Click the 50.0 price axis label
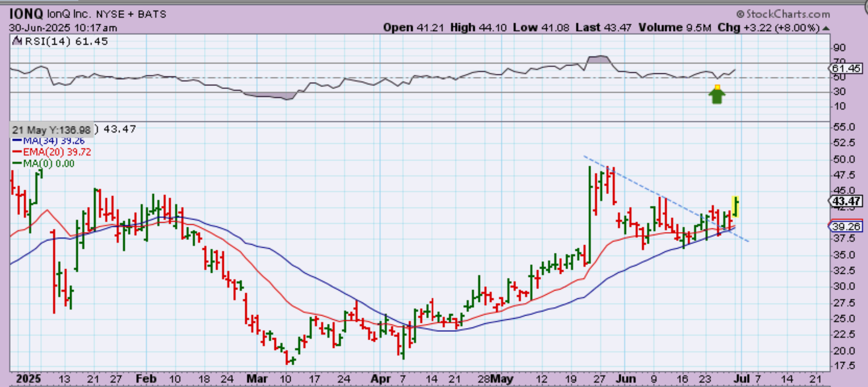The height and width of the screenshot is (387, 868). [x=844, y=159]
